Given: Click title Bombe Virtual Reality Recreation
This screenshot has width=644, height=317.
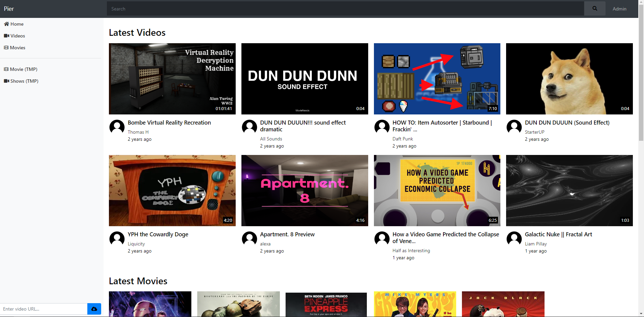Looking at the screenshot, I should click(x=169, y=123).
